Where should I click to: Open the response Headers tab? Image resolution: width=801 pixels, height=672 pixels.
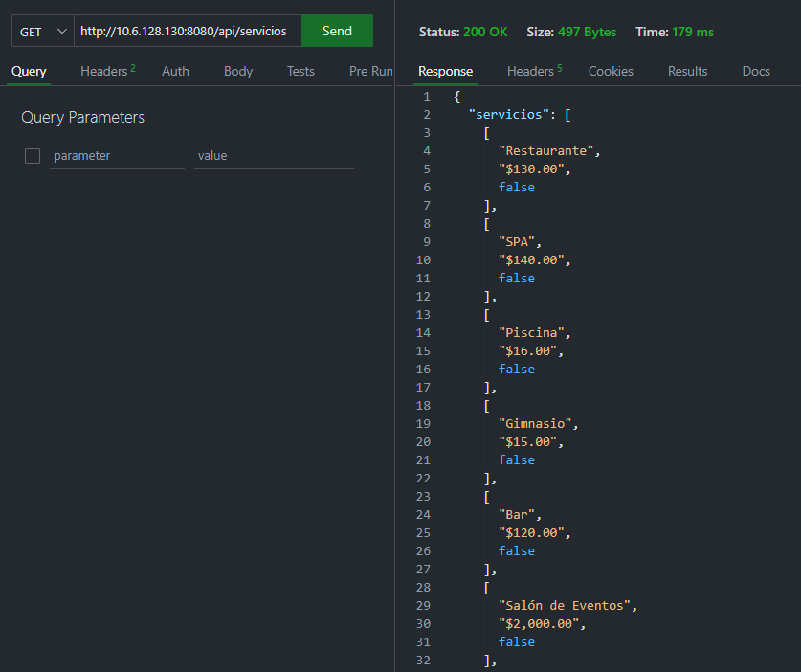pos(534,71)
